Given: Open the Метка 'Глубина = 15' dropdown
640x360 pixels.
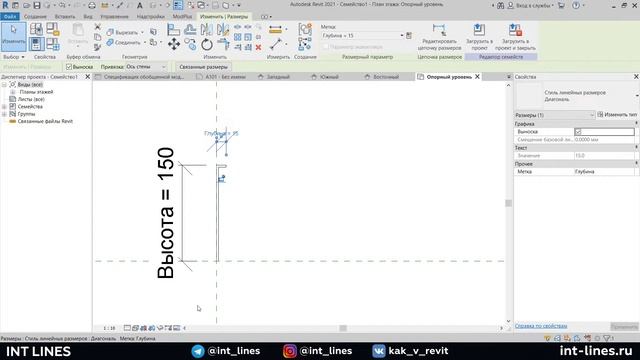Looking at the screenshot, I should (362, 36).
